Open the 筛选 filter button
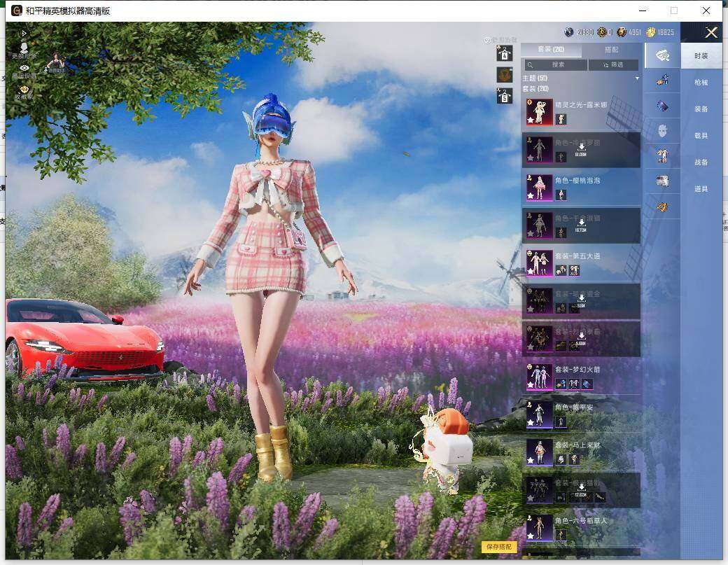Image resolution: width=728 pixels, height=565 pixels. coord(613,65)
